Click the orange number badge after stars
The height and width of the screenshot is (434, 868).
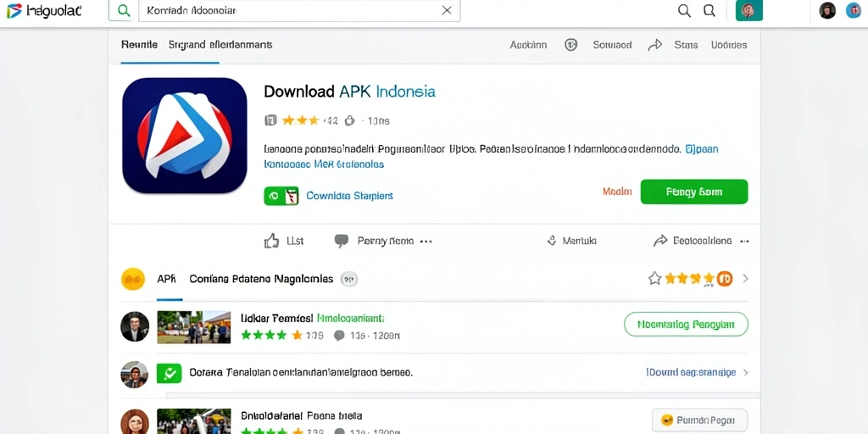pyautogui.click(x=725, y=278)
